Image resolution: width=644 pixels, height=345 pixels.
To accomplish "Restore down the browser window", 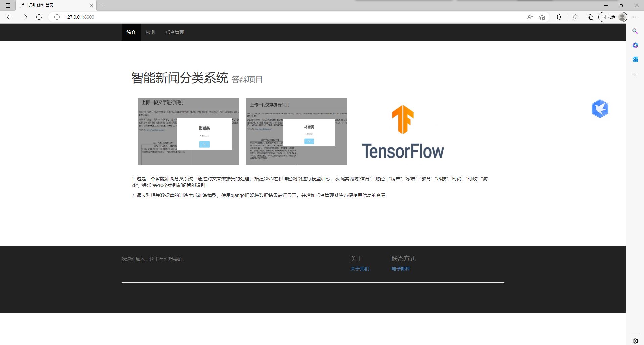I will click(x=622, y=5).
